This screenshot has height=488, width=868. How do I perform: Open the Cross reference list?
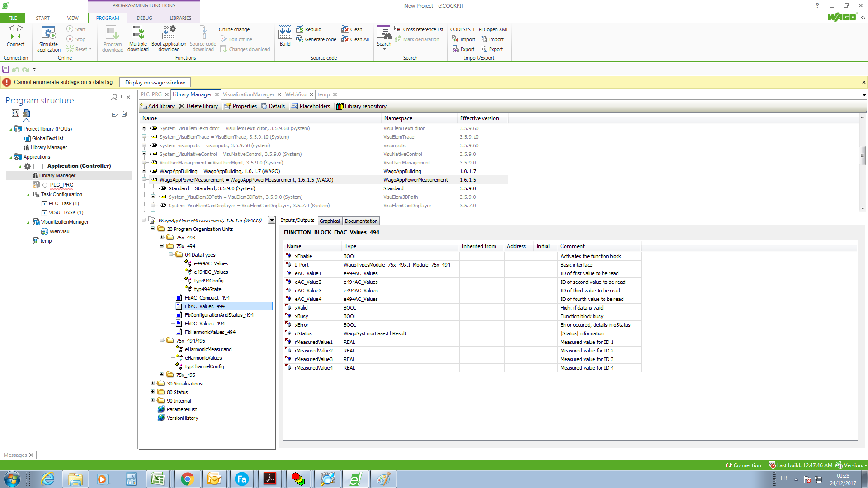pyautogui.click(x=419, y=29)
